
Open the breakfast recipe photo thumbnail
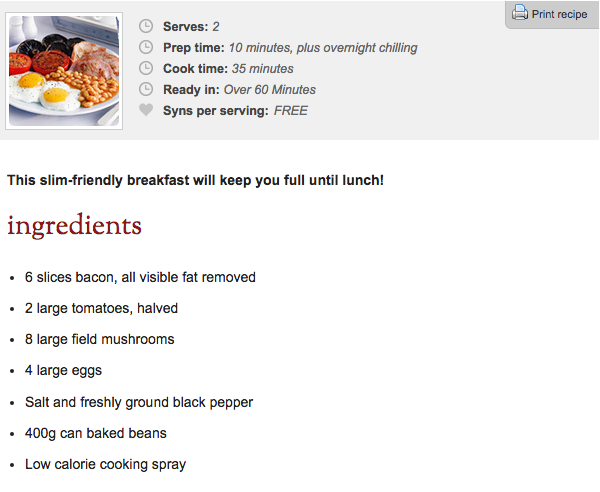tap(64, 70)
